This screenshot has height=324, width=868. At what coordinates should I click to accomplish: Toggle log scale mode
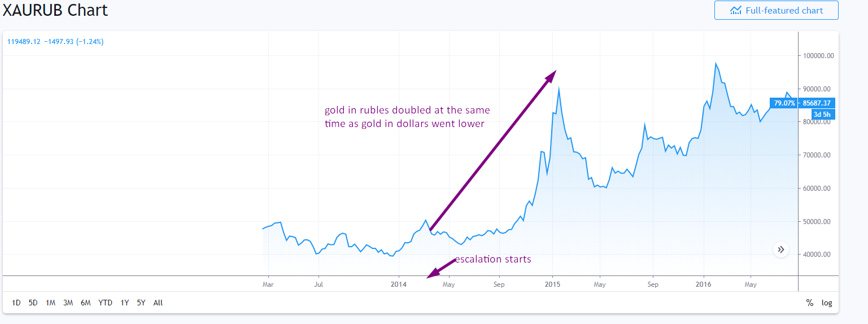827,303
